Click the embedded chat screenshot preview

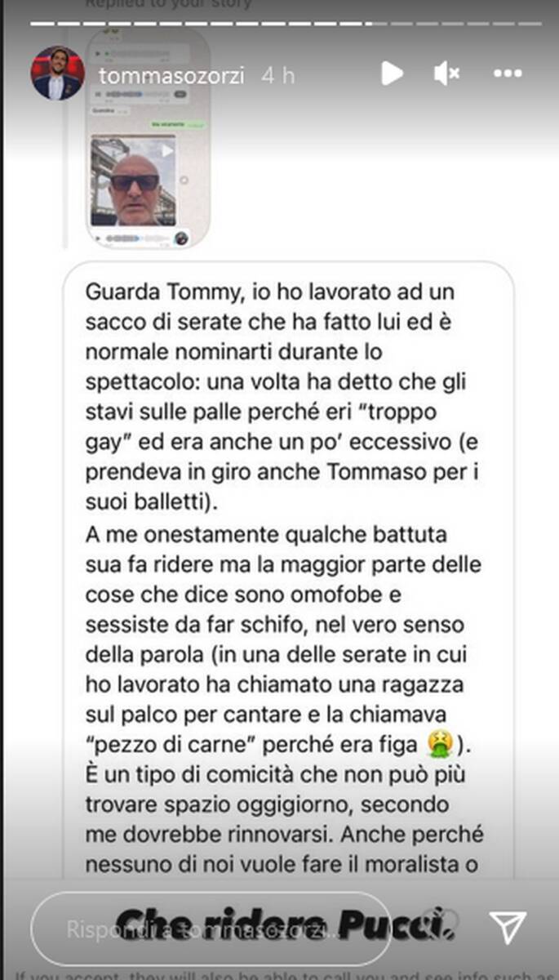pos(148,139)
